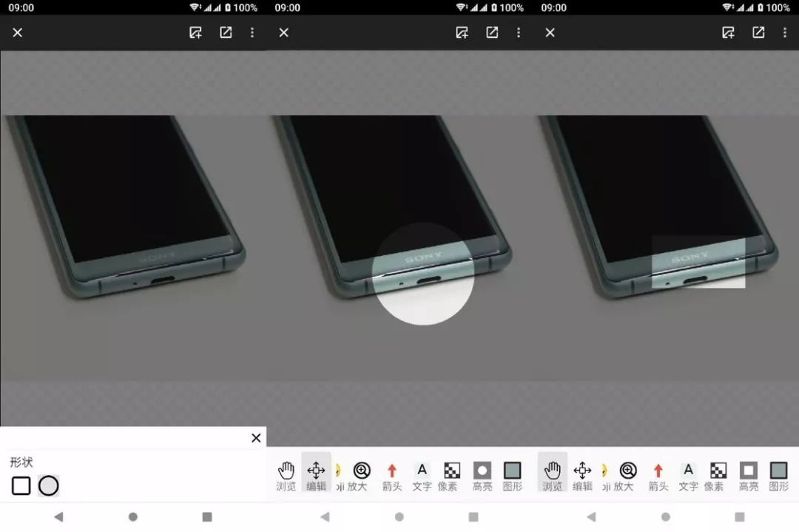The width and height of the screenshot is (799, 532).
Task: Open three-dot overflow menu in rectangle-highlight screen
Action: click(x=785, y=33)
